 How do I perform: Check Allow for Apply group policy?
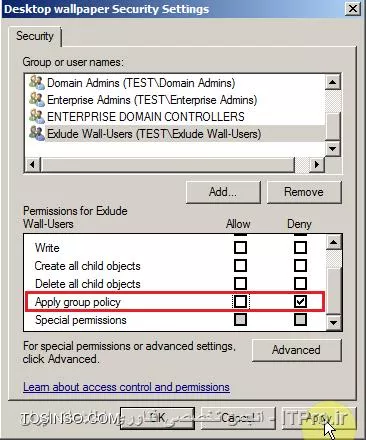click(240, 302)
